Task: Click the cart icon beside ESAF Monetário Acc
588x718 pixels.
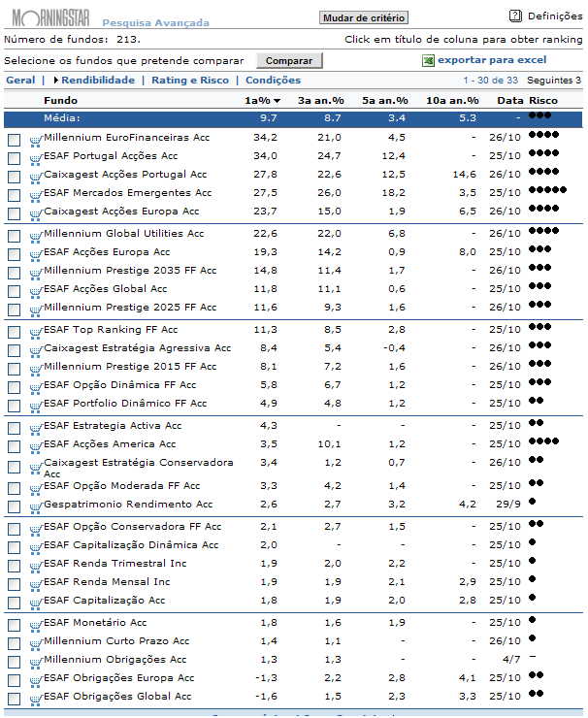Action: coord(36,624)
